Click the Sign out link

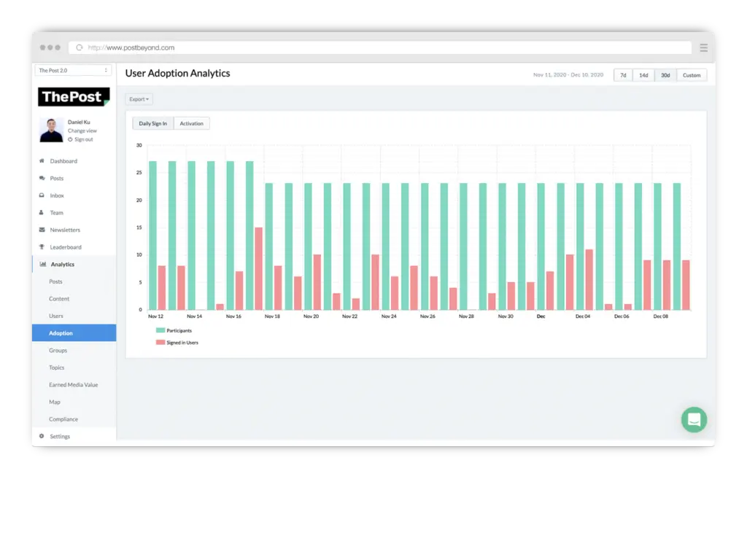click(x=82, y=139)
